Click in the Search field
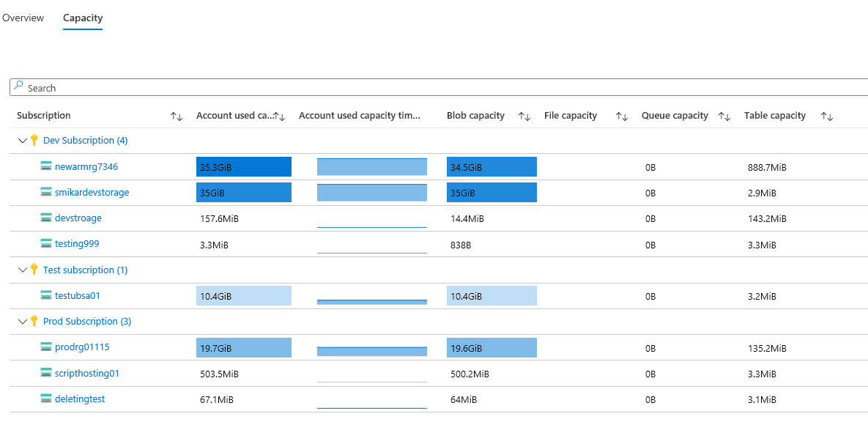This screenshot has height=433, width=868. click(x=439, y=88)
